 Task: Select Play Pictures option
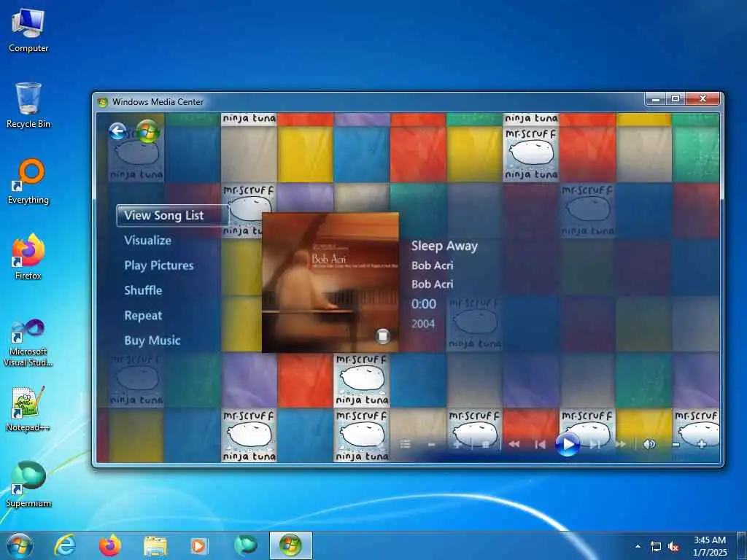pos(158,265)
